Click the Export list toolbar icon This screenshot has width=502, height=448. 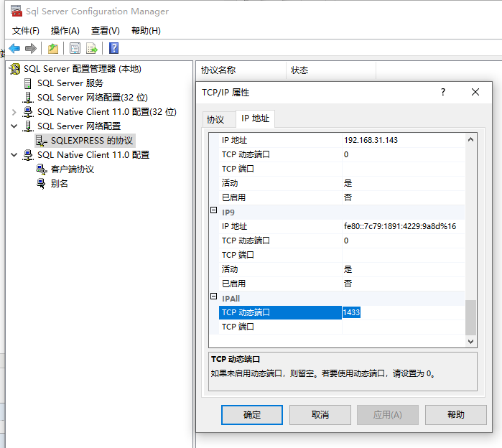point(92,48)
